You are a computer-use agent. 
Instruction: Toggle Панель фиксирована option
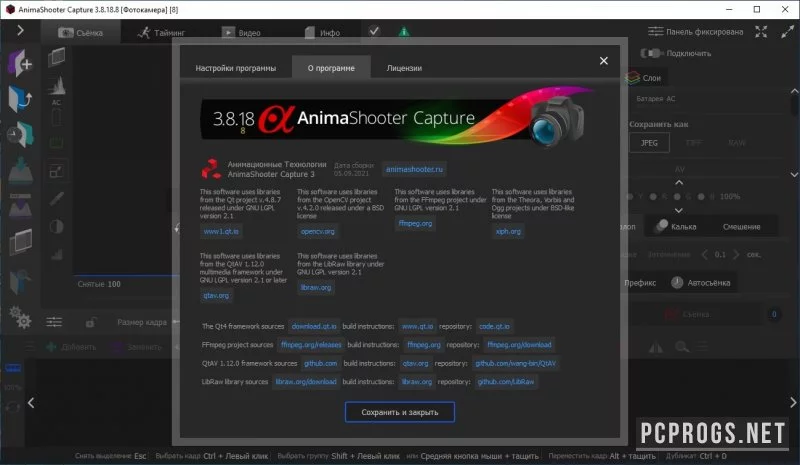(x=695, y=32)
